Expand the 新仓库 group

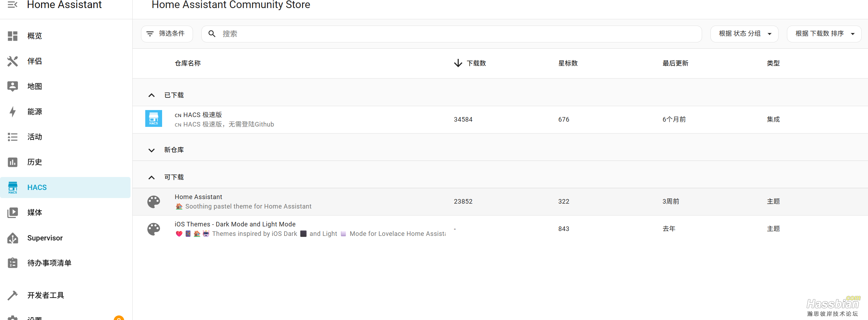click(152, 150)
